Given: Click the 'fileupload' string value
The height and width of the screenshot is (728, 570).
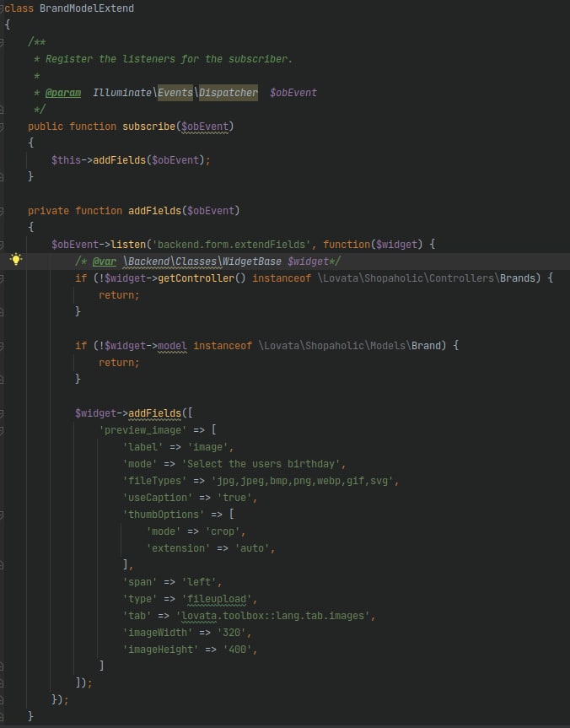Looking at the screenshot, I should pos(217,599).
